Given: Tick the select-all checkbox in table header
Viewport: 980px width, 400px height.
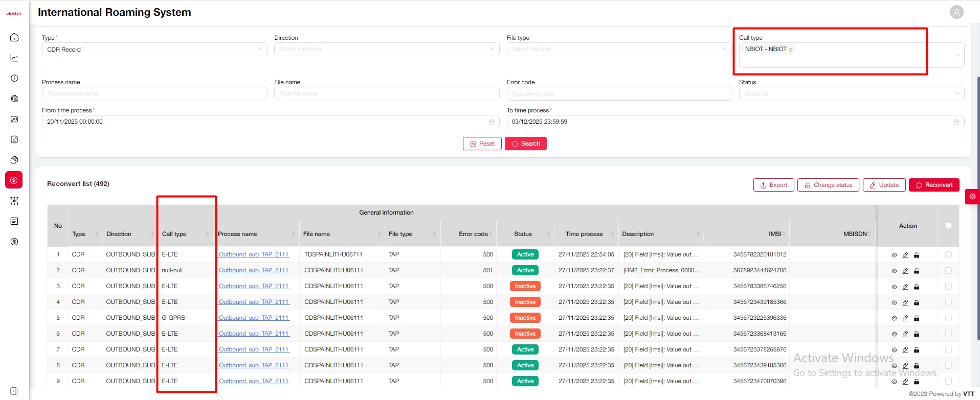Looking at the screenshot, I should (x=948, y=226).
